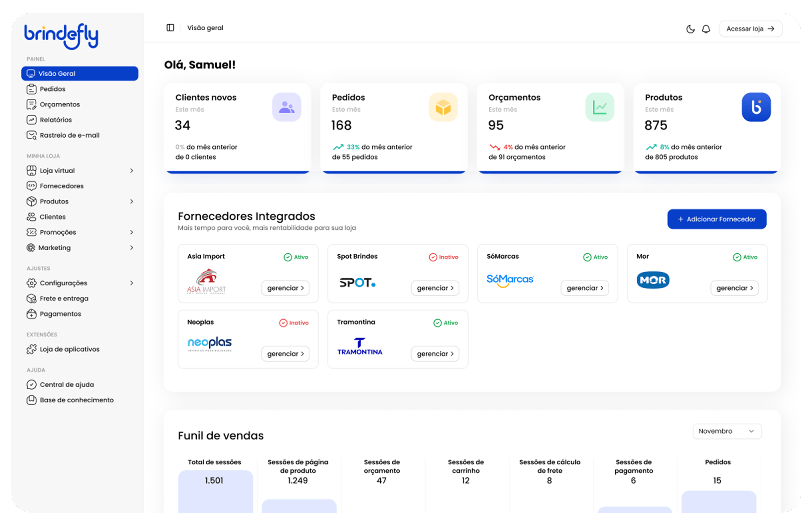Click the 33% do mês anterior text
Image resolution: width=812 pixels, height=524 pixels.
pyautogui.click(x=379, y=147)
